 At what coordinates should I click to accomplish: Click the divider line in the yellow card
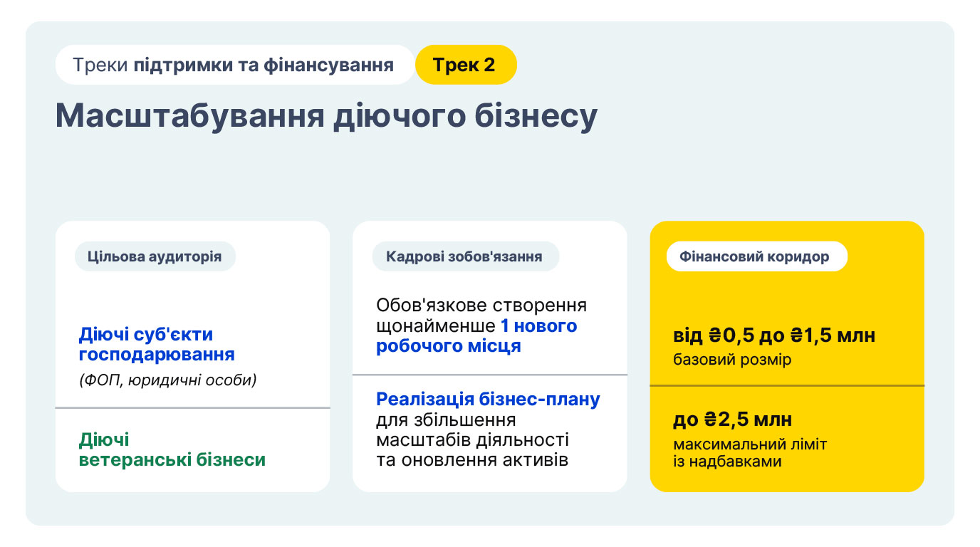pyautogui.click(x=787, y=385)
